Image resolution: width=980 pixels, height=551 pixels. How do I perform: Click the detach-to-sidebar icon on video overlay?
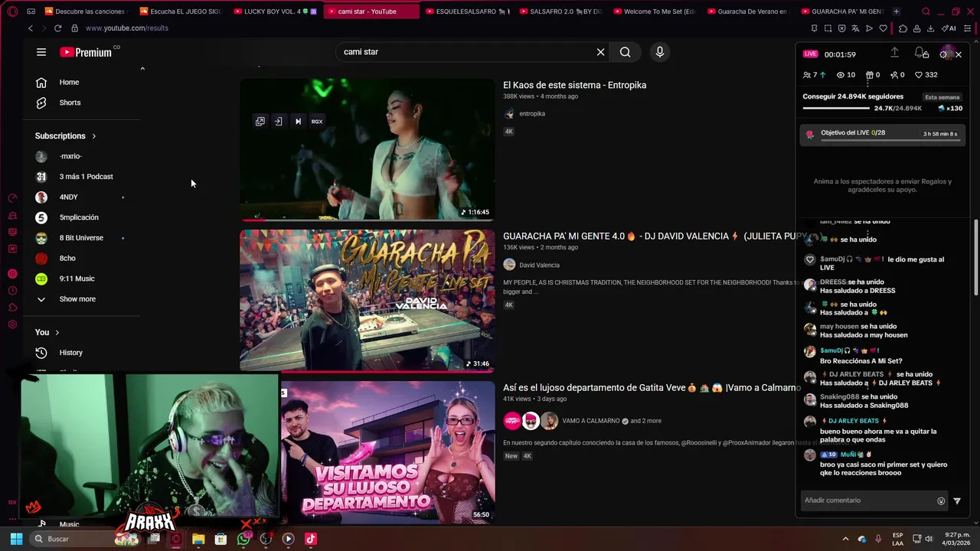pyautogui.click(x=279, y=122)
